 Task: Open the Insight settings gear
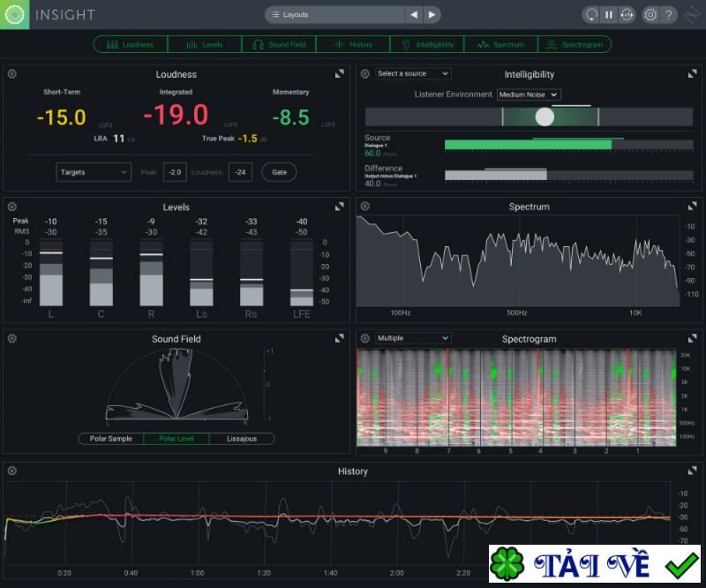click(649, 14)
